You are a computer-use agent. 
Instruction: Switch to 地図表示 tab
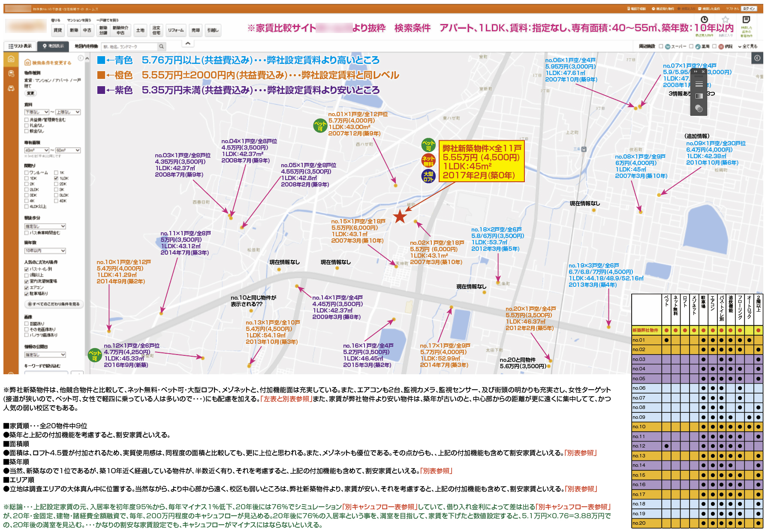(53, 46)
